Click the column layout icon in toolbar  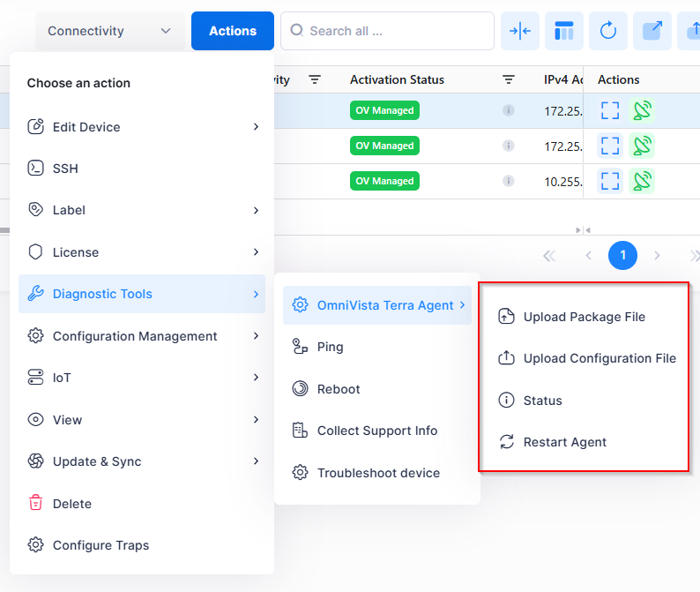tap(563, 31)
